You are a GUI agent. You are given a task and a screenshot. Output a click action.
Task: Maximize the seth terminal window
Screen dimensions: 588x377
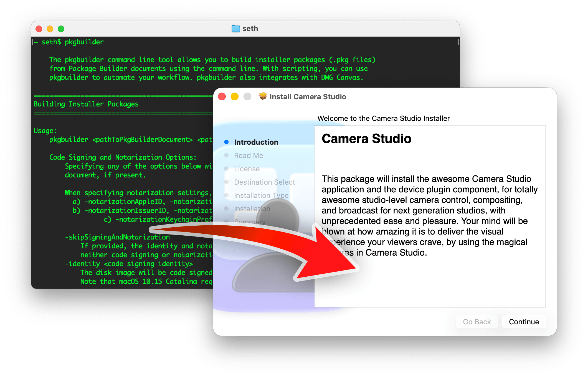coord(61,29)
